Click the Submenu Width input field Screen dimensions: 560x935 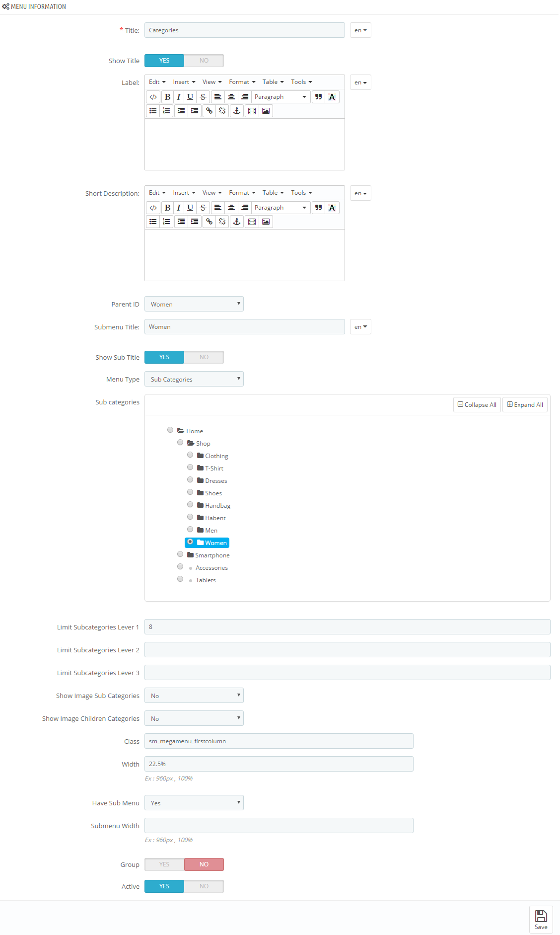tap(279, 826)
